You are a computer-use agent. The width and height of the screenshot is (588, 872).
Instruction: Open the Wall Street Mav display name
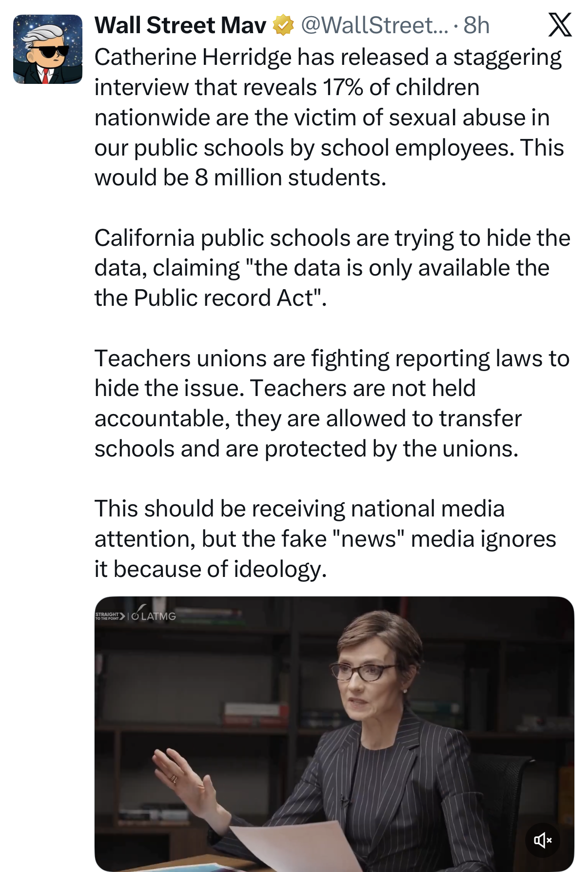[x=180, y=25]
